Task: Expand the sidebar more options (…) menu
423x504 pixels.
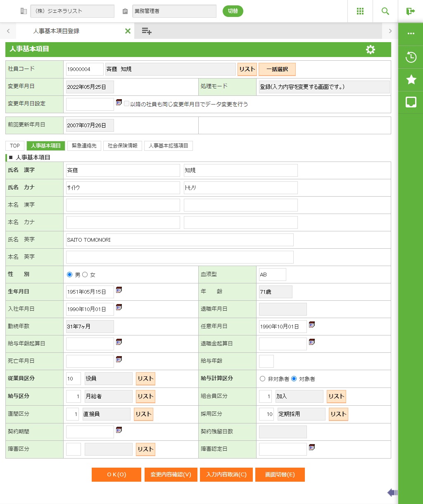Action: pyautogui.click(x=411, y=34)
